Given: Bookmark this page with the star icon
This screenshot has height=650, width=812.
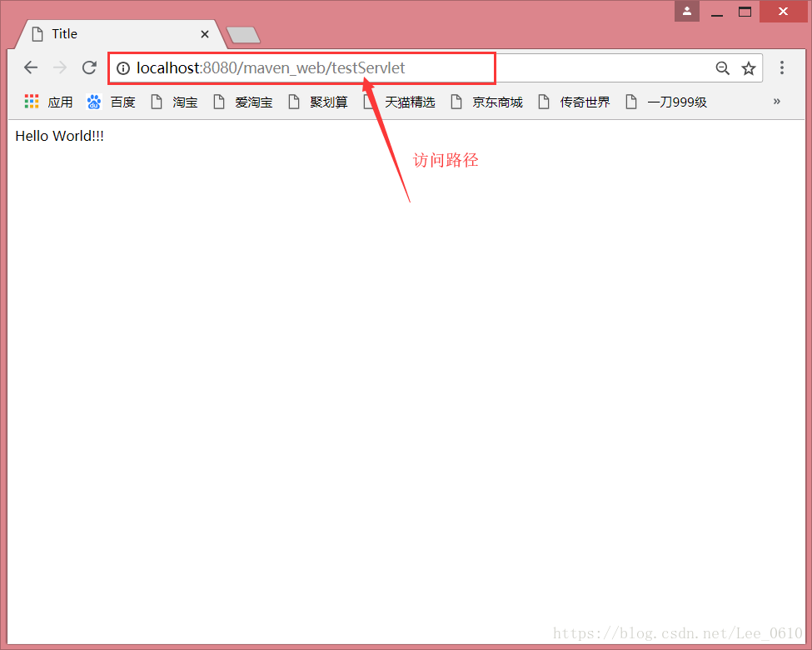Looking at the screenshot, I should point(749,67).
